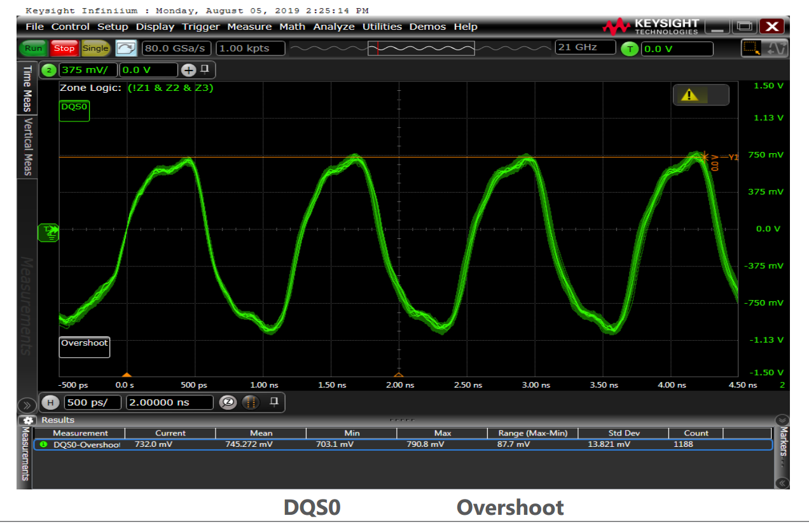Viewport: 809px width, 532px height.
Task: Edit the 2.00000 ns position field
Action: coord(170,402)
